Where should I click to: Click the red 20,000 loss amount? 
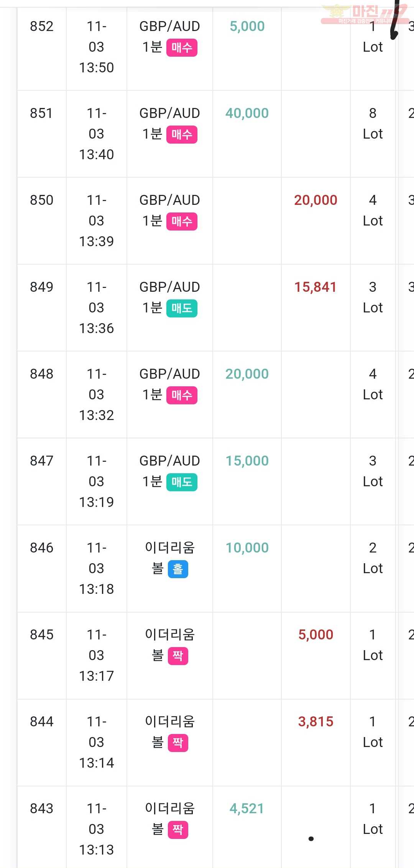pos(315,200)
